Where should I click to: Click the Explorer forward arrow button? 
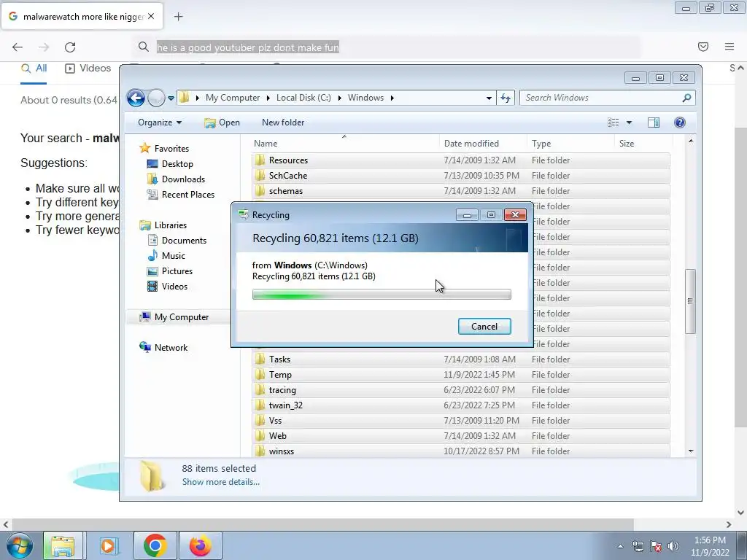(156, 98)
